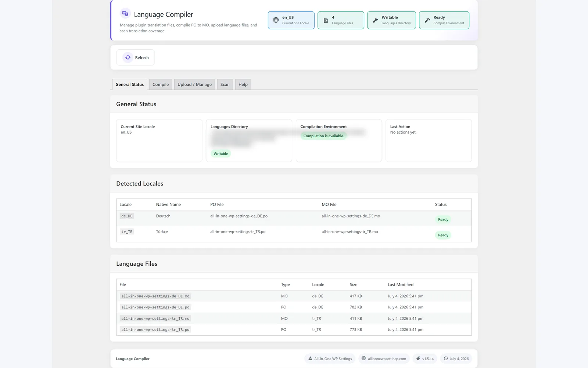Click the tag icon beside v1.5.14
The image size is (588, 368).
click(418, 358)
